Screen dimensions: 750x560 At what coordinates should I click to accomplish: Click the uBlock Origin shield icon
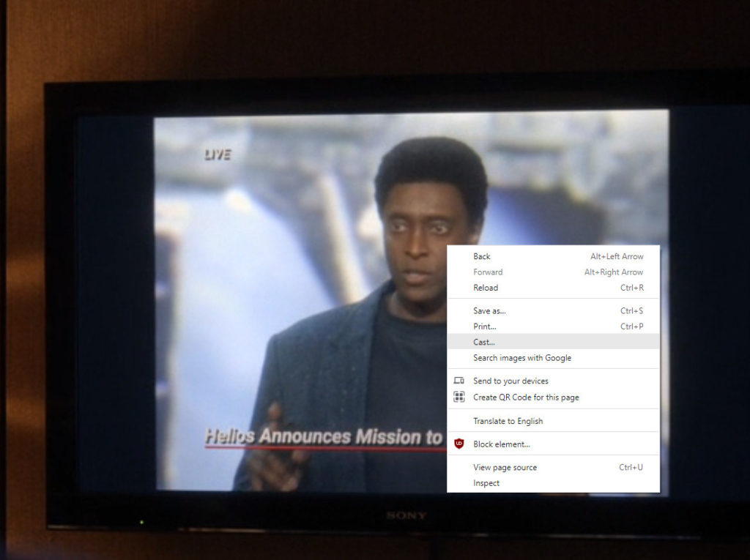tap(459, 444)
